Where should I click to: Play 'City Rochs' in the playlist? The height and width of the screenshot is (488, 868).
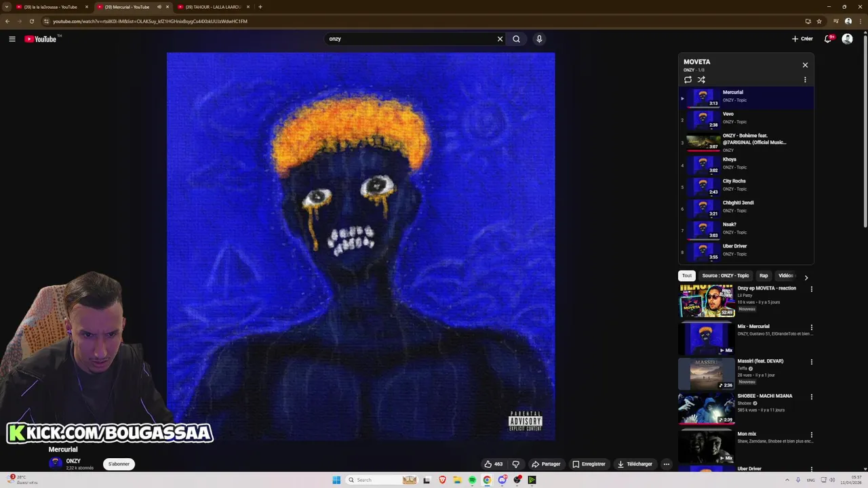point(746,186)
